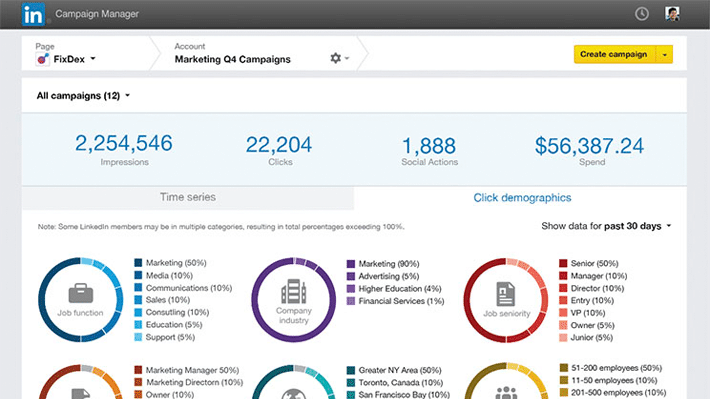Click the Marketing (50%) job function swatch
The width and height of the screenshot is (710, 399).
tap(138, 263)
